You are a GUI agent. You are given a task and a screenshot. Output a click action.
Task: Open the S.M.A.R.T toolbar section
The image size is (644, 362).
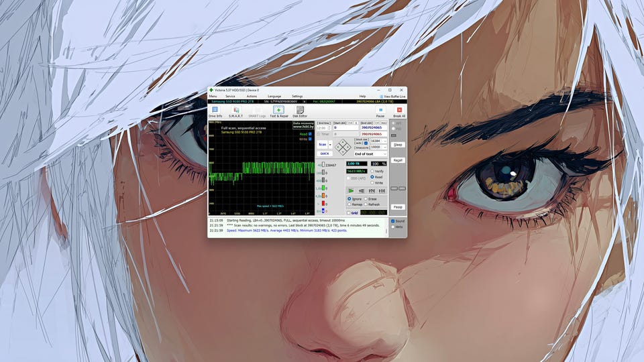click(235, 111)
